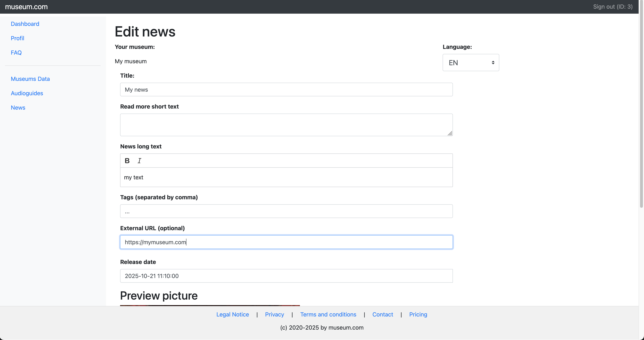Viewport: 644px width, 340px height.
Task: Click into the news long text body
Action: (x=286, y=177)
